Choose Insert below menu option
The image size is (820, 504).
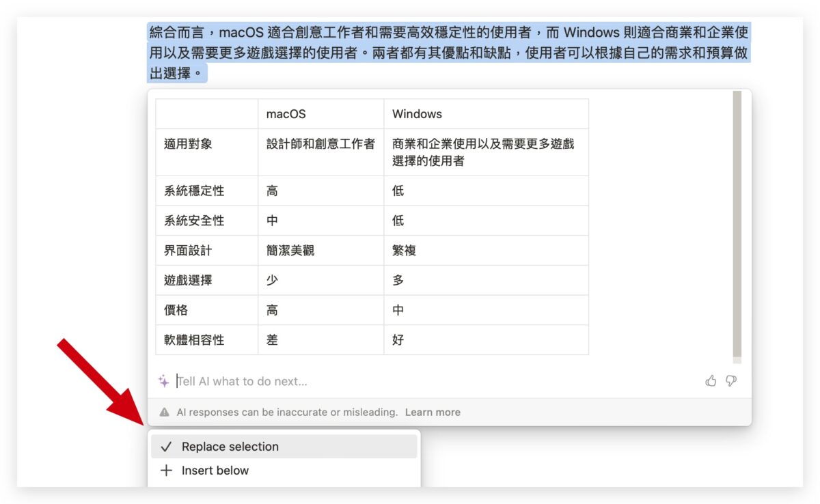pos(284,471)
